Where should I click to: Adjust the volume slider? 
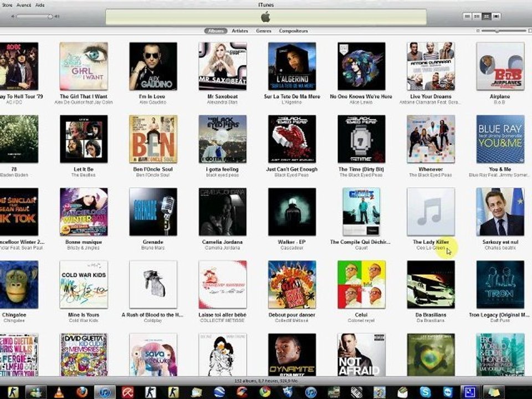pyautogui.click(x=34, y=16)
